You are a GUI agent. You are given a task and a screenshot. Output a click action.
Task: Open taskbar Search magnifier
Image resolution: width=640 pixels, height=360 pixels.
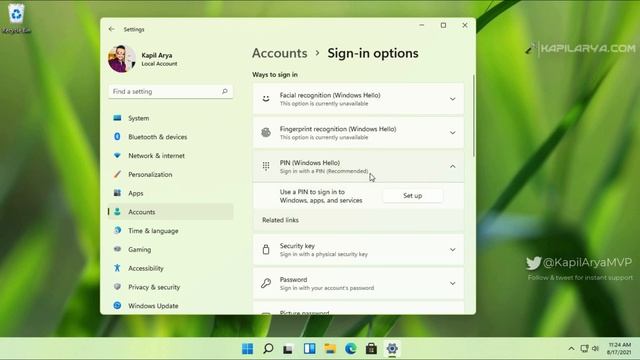click(268, 349)
